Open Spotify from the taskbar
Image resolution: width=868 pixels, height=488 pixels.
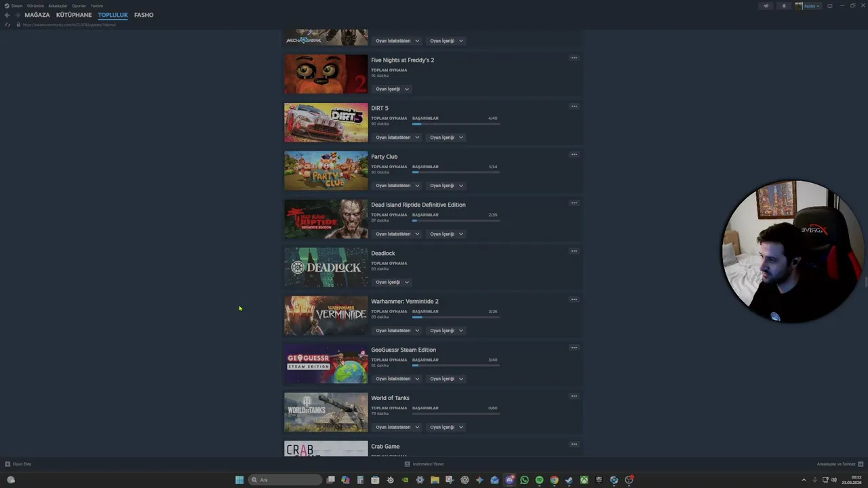coord(539,480)
